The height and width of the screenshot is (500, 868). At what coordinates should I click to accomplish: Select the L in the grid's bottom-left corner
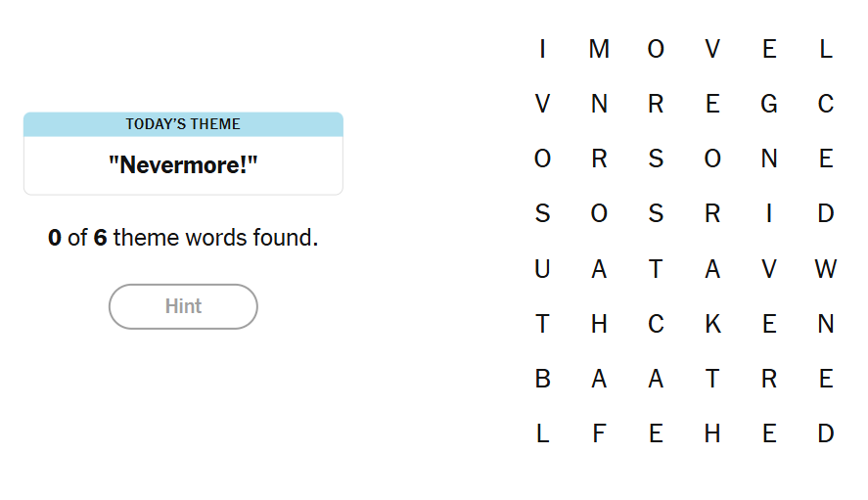(x=542, y=433)
